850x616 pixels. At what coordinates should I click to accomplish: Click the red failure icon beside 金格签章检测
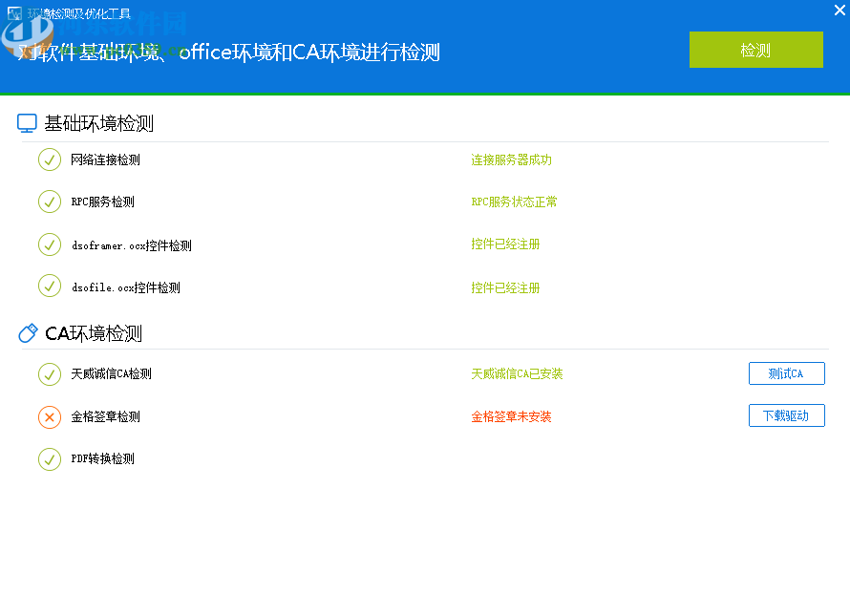[x=50, y=416]
